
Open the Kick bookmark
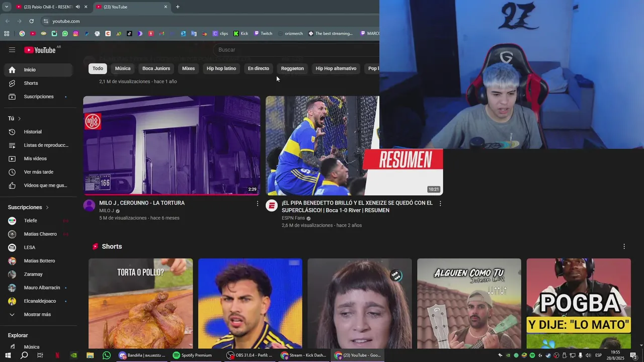(240, 34)
